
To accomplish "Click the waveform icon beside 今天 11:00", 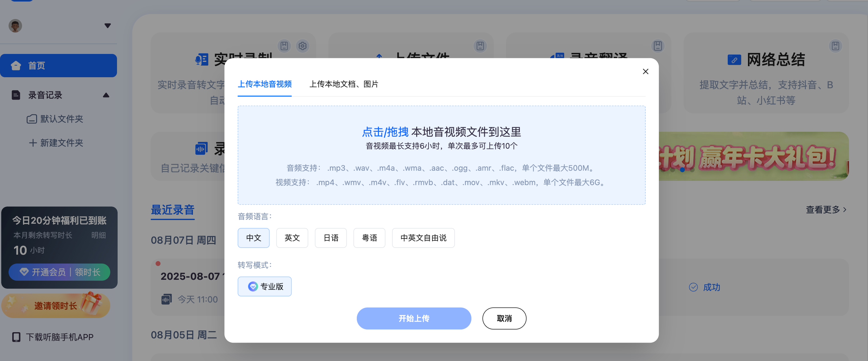I will click(166, 299).
